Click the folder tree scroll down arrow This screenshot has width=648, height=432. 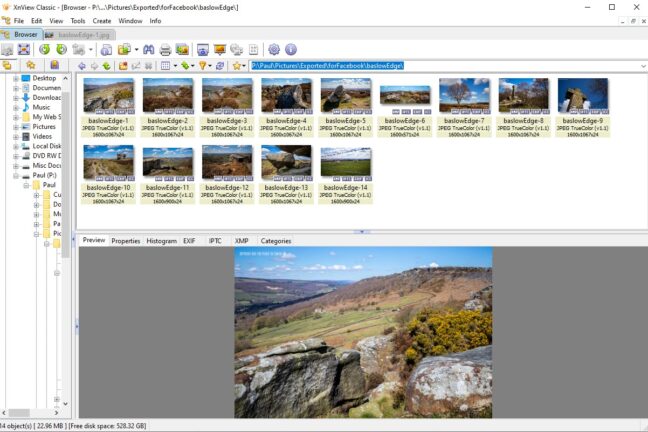point(65,403)
